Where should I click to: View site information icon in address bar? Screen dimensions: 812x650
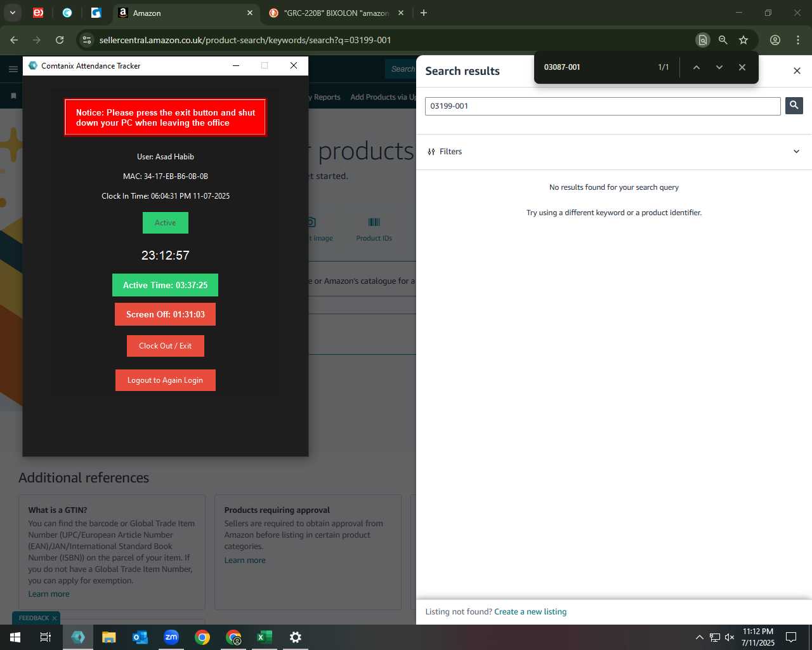pos(87,40)
